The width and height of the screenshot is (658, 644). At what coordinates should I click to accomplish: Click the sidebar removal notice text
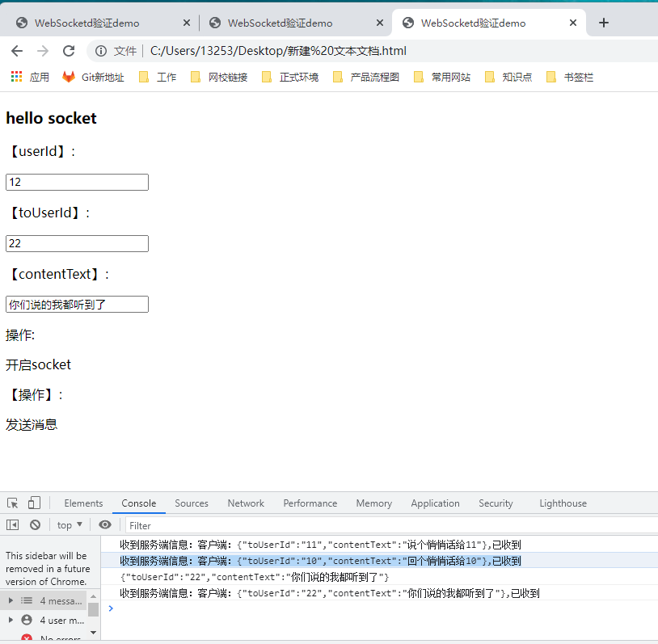(x=48, y=569)
